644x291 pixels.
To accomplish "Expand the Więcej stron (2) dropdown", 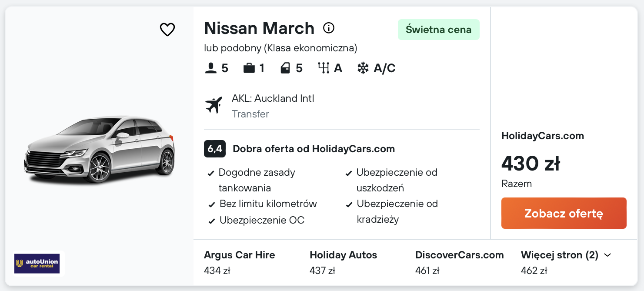I will coord(566,255).
